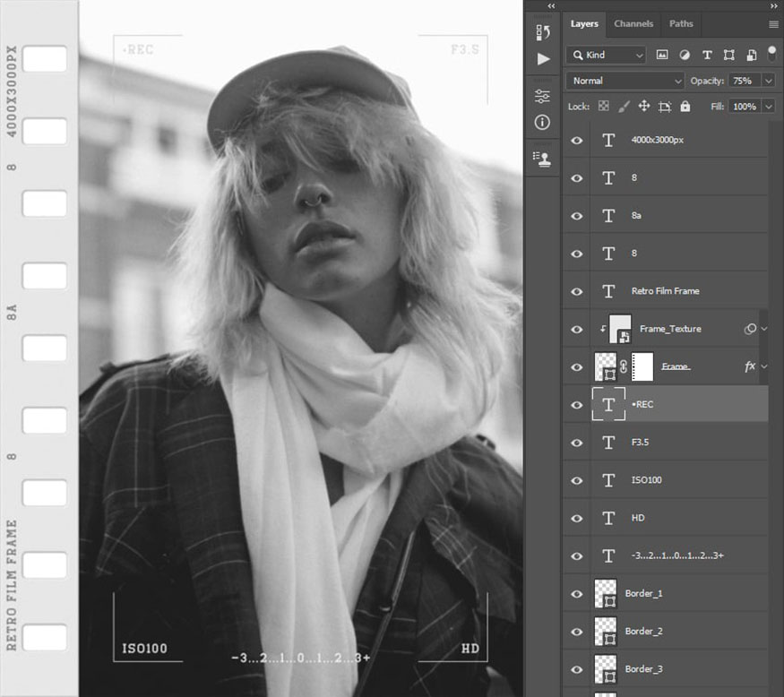Select the -3...2...1...0...1...2...3+ layer
Viewport: 784px width, 697px height.
(666, 555)
